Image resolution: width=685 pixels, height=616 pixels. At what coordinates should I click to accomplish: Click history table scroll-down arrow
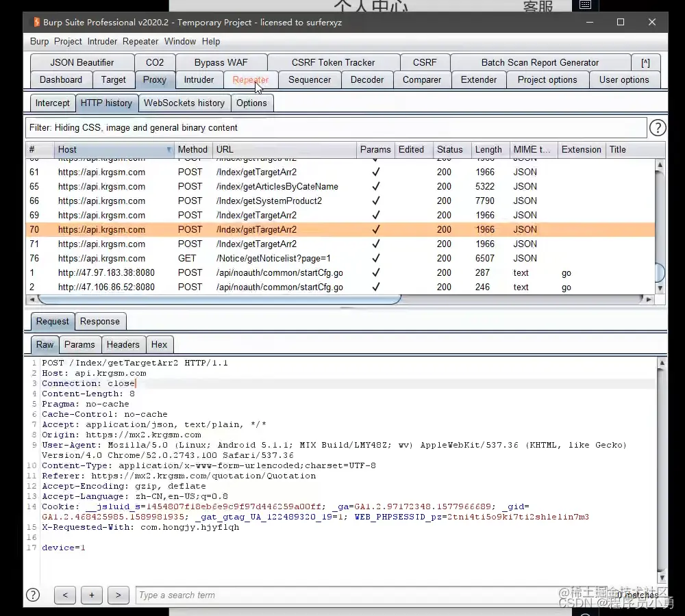(660, 288)
